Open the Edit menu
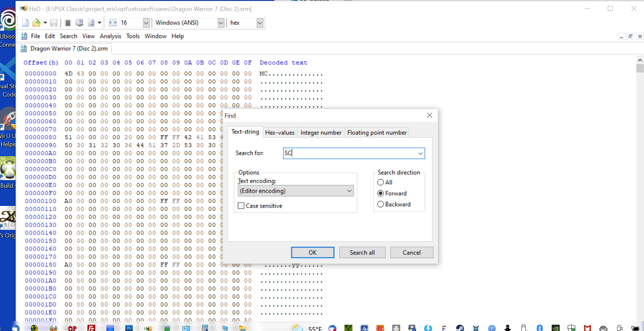The height and width of the screenshot is (331, 644). coord(50,36)
